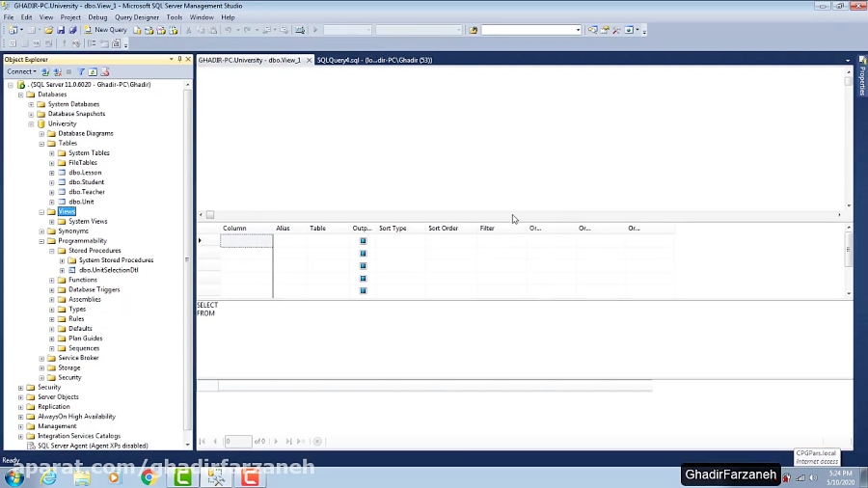Toggle the third Output checkbox in grid
The width and height of the screenshot is (868, 488).
pos(363,266)
